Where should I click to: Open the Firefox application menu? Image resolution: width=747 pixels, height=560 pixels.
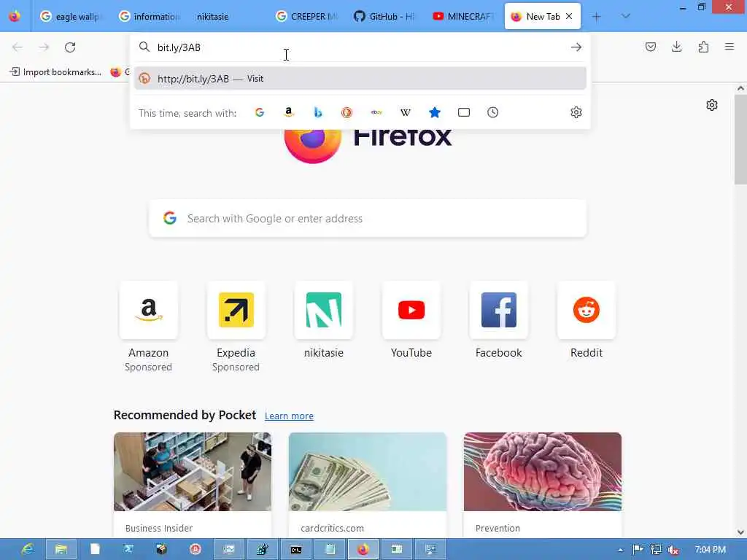point(729,47)
